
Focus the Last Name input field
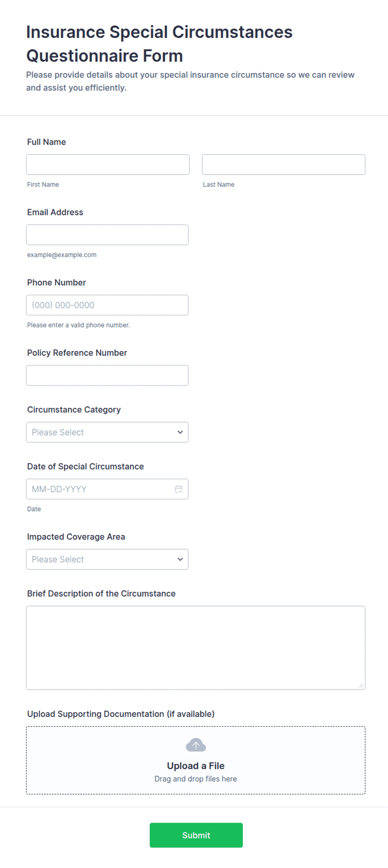tap(284, 165)
